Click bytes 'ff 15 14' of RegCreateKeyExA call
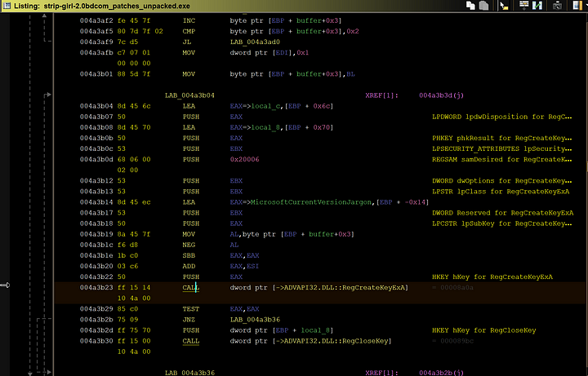The height and width of the screenshot is (376, 588). pyautogui.click(x=134, y=288)
